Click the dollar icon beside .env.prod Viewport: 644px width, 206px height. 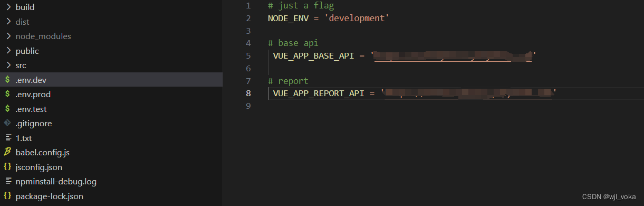point(7,94)
